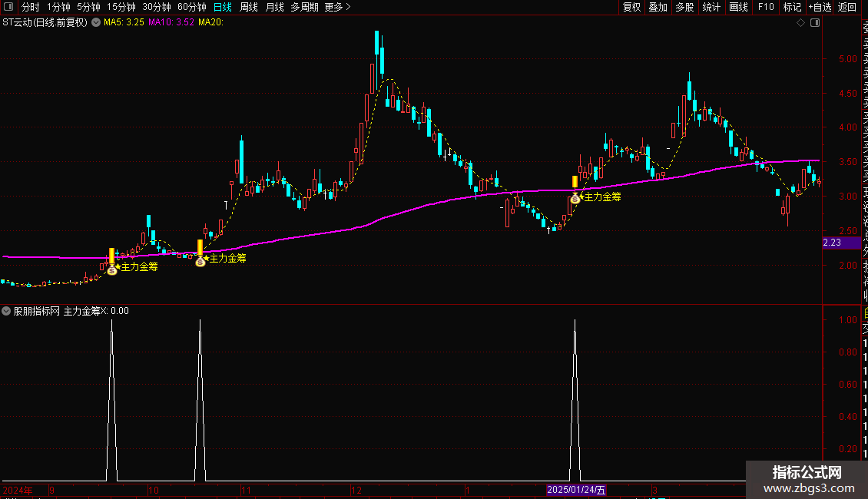Click the January signal spike in sub-chart
The width and height of the screenshot is (868, 499).
(575, 400)
